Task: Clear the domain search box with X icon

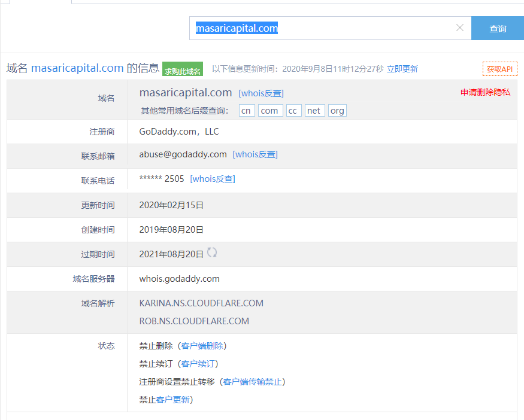Action: [459, 28]
